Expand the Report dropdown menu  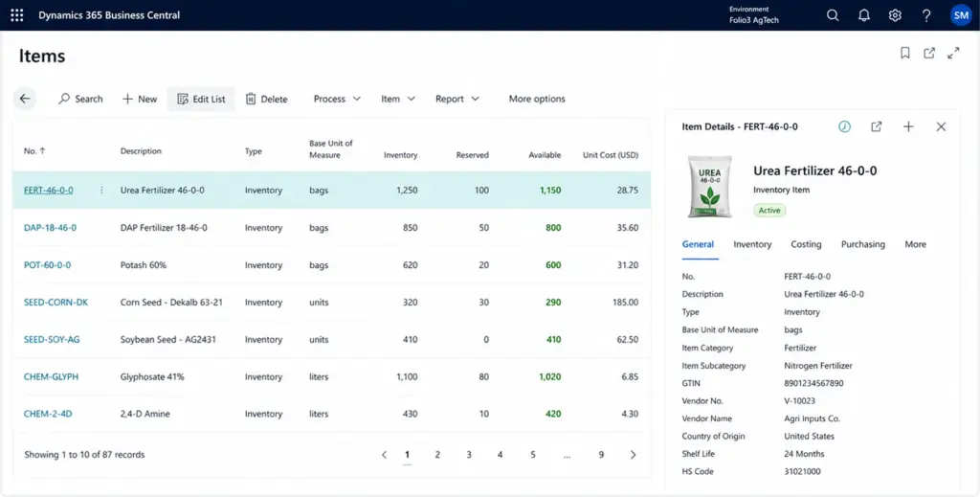click(457, 99)
